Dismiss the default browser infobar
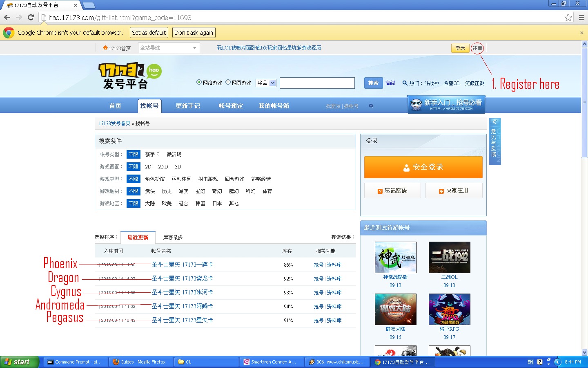 [x=582, y=33]
